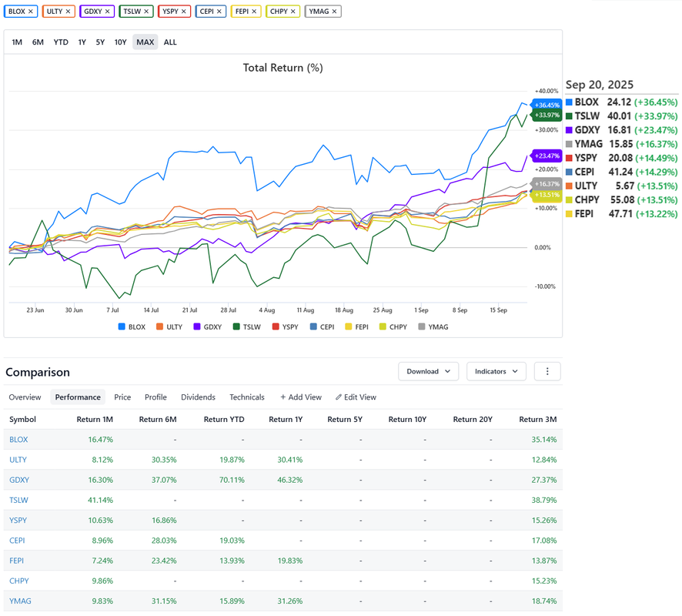Switch to the Overview tab
This screenshot has width=682, height=616.
[25, 397]
